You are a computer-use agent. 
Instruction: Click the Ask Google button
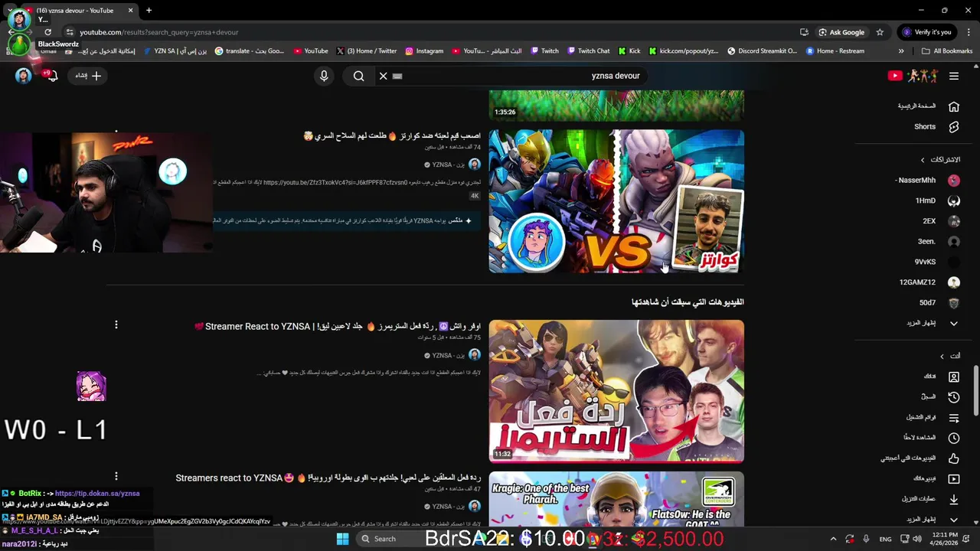pyautogui.click(x=841, y=32)
